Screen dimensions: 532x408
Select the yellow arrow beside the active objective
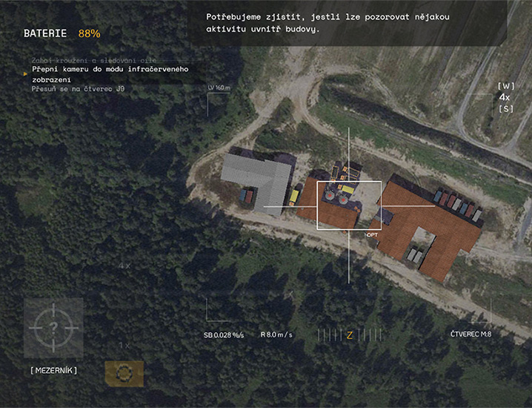25,73
